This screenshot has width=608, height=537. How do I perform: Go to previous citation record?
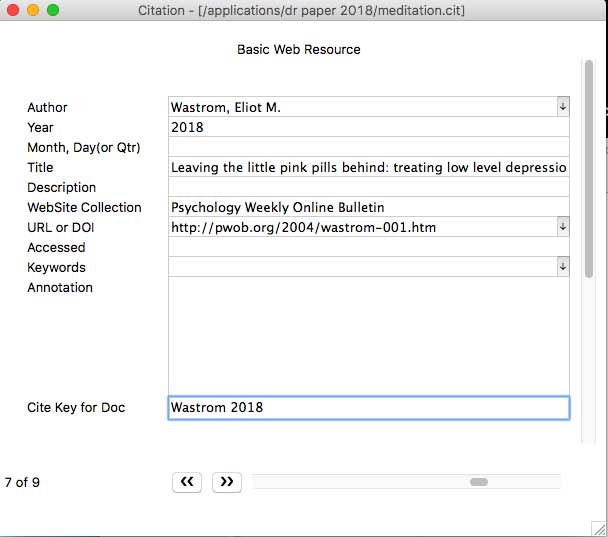pos(187,482)
